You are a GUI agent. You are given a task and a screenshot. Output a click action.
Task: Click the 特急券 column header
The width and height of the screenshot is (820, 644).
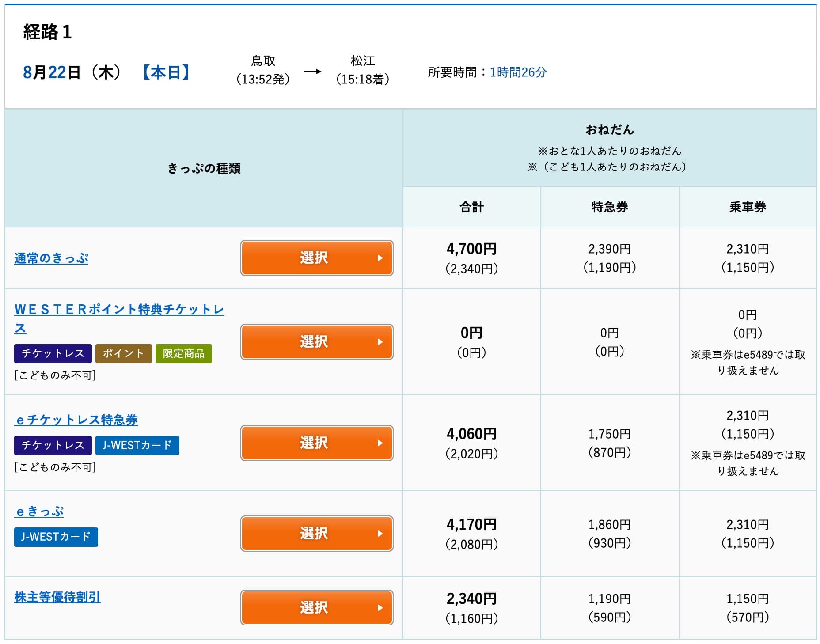tap(610, 207)
